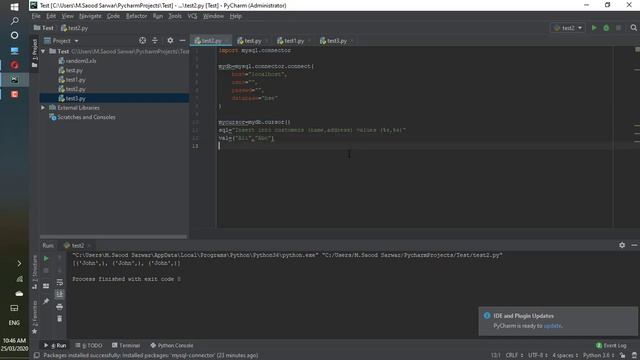Screen dimensions: 640x360
Task: Toggle the Structure tool window side tab
Action: [35, 271]
